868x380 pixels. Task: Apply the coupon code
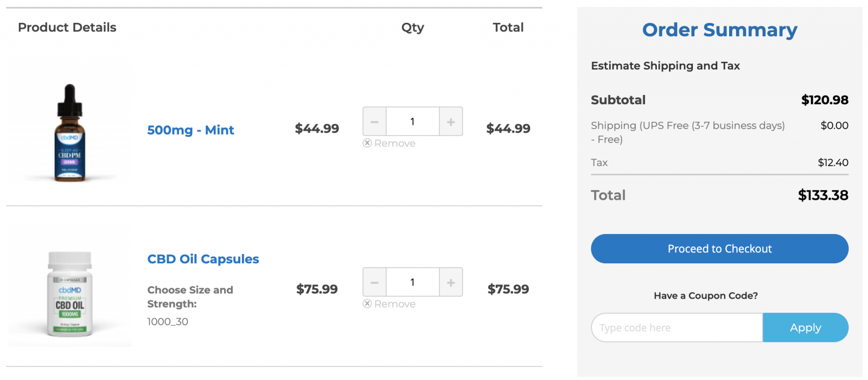[805, 327]
